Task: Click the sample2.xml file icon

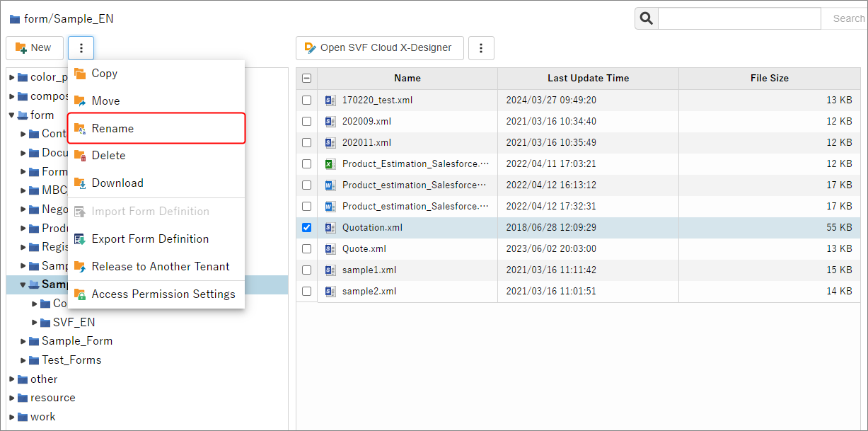Action: click(x=330, y=292)
